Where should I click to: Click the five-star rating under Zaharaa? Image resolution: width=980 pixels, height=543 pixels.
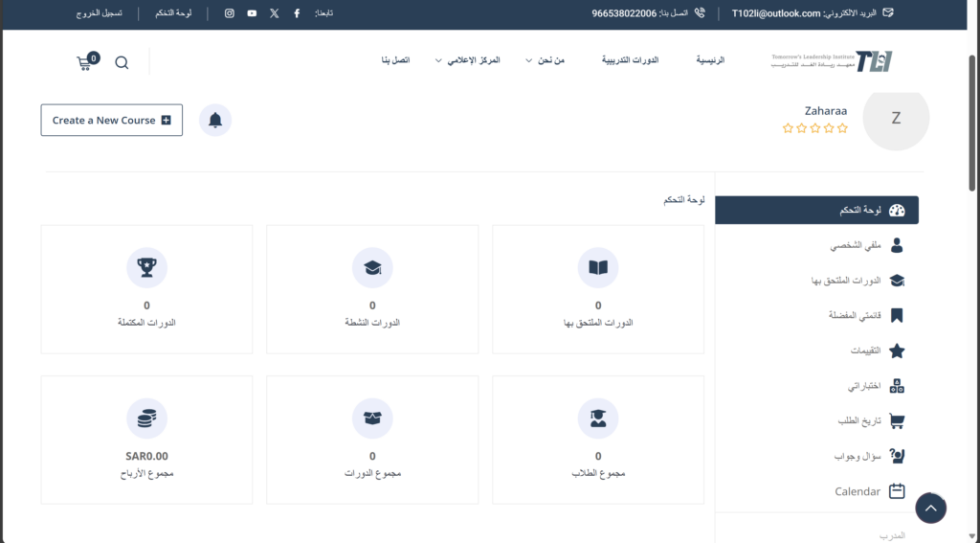coord(814,127)
